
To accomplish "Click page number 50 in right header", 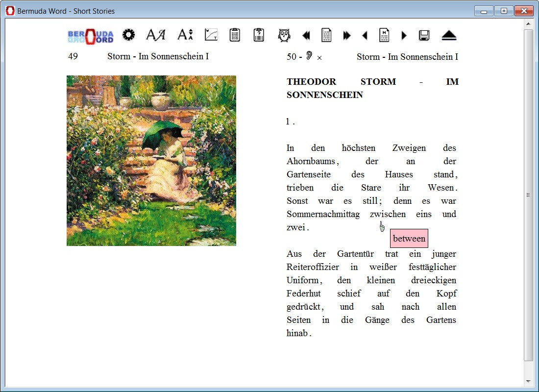I will [292, 57].
